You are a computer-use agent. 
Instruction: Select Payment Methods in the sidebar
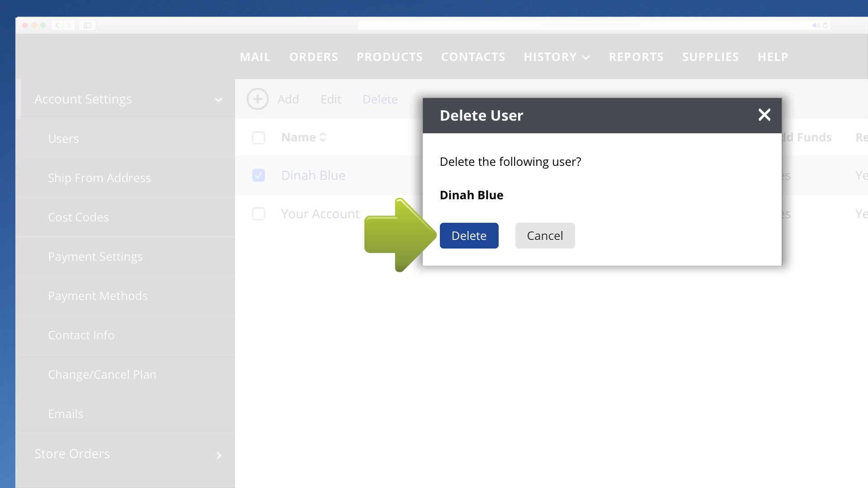pos(98,296)
